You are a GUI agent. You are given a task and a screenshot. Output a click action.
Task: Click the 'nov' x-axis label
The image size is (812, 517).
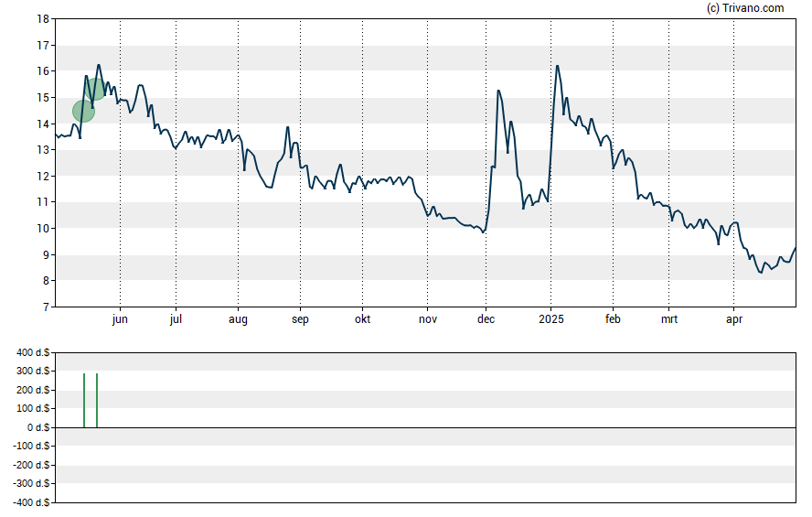tap(428, 319)
